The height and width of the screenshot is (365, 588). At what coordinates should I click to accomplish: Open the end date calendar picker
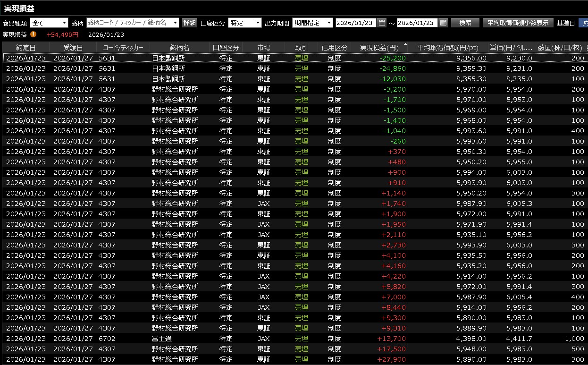[443, 23]
